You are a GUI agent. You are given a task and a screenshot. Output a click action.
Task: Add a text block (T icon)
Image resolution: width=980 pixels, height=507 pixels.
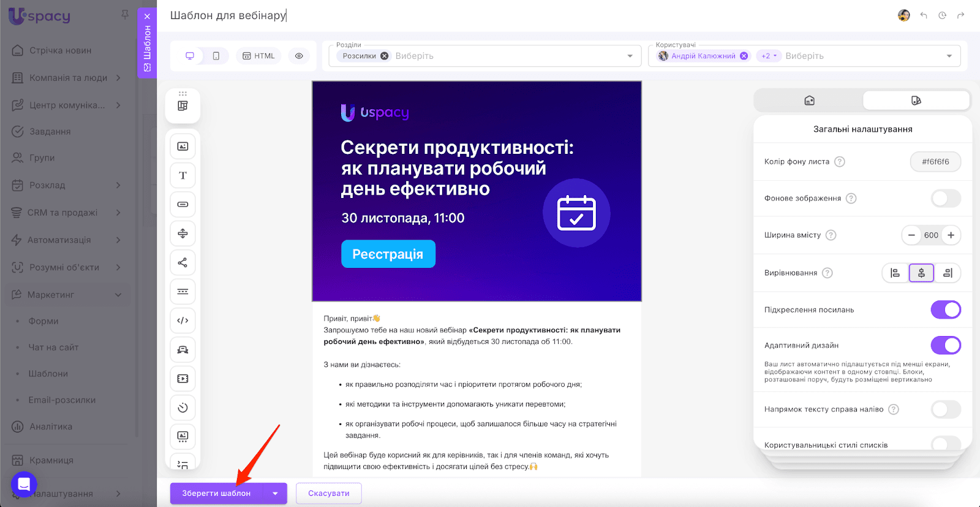coord(183,175)
